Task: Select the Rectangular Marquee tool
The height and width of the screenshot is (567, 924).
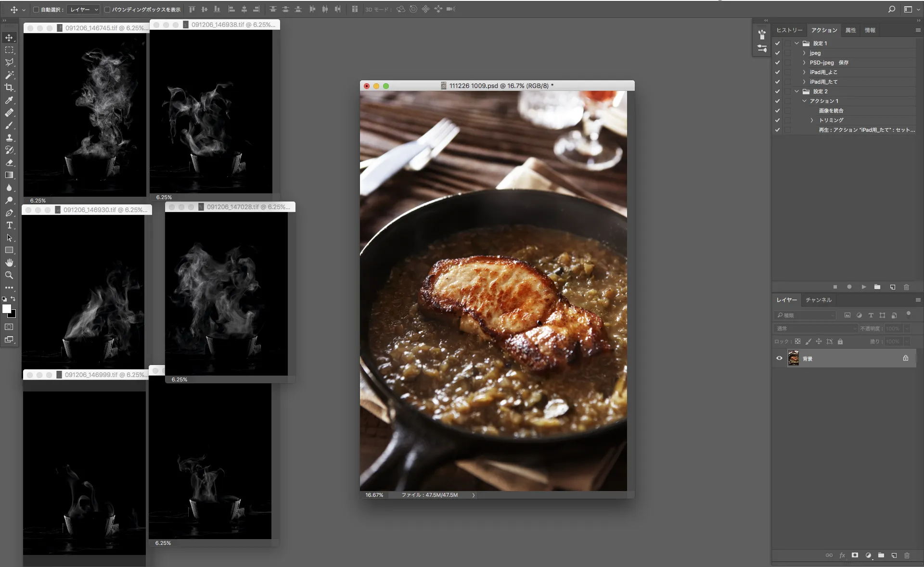Action: [x=9, y=50]
